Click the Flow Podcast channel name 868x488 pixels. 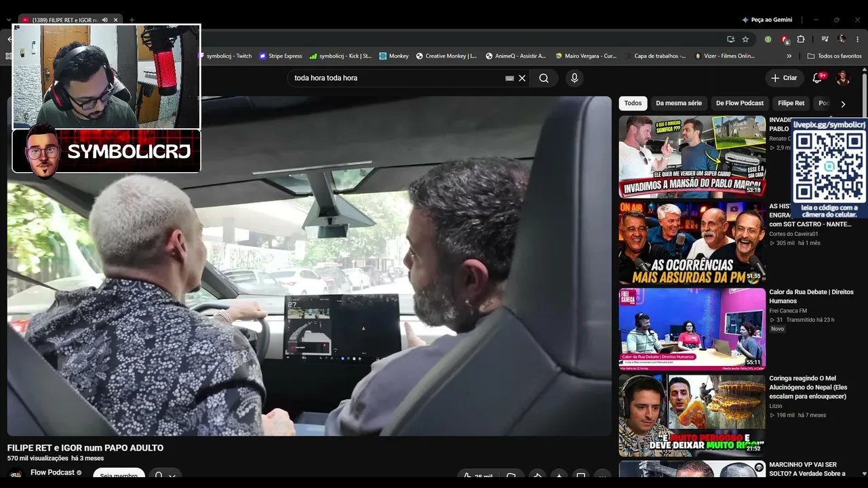(52, 472)
